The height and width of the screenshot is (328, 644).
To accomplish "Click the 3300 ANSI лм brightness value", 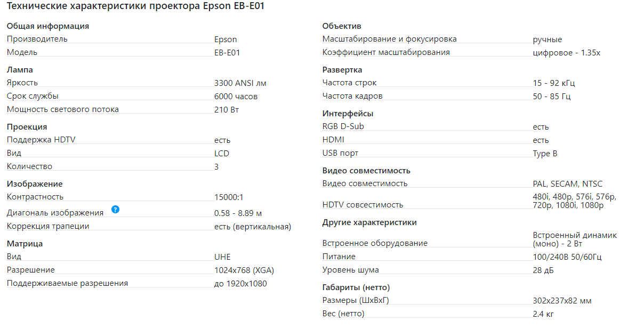I will pyautogui.click(x=240, y=83).
